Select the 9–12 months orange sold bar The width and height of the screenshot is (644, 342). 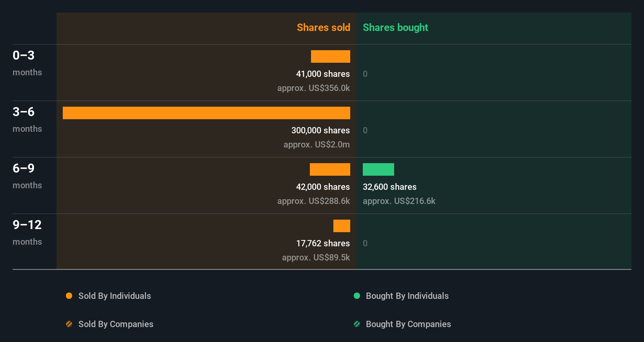[342, 226]
